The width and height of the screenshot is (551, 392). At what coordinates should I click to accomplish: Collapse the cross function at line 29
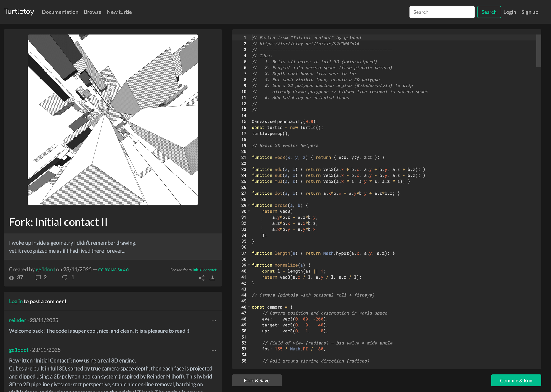[249, 205]
